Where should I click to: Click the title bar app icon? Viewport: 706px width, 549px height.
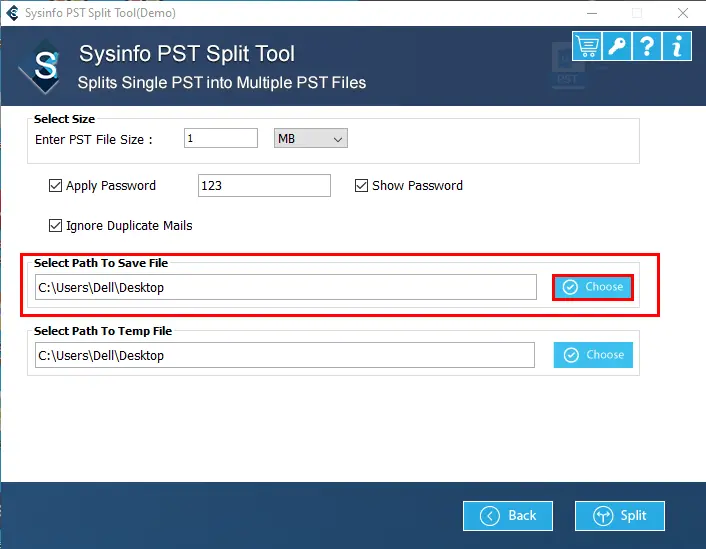[12, 12]
